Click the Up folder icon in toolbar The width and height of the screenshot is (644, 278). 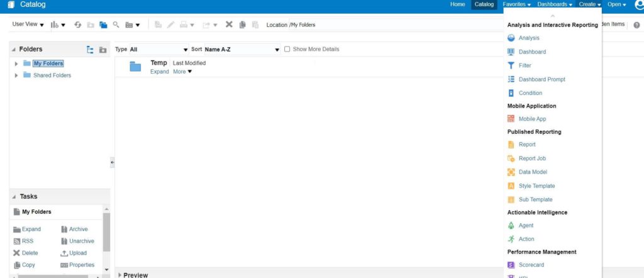[91, 25]
